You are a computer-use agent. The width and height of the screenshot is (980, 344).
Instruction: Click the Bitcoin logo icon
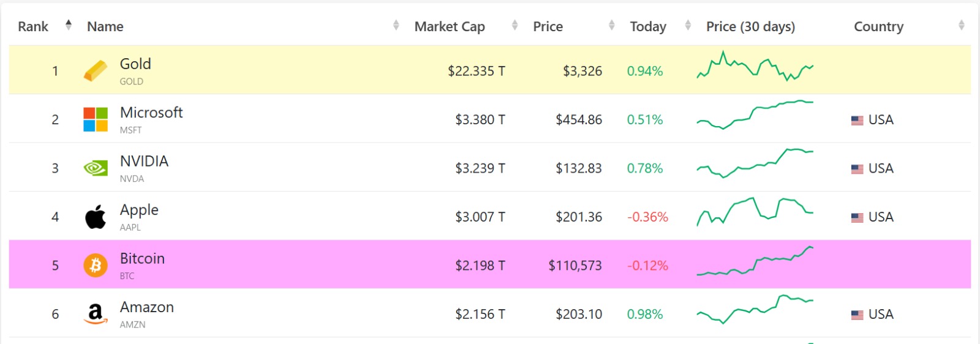tap(95, 266)
